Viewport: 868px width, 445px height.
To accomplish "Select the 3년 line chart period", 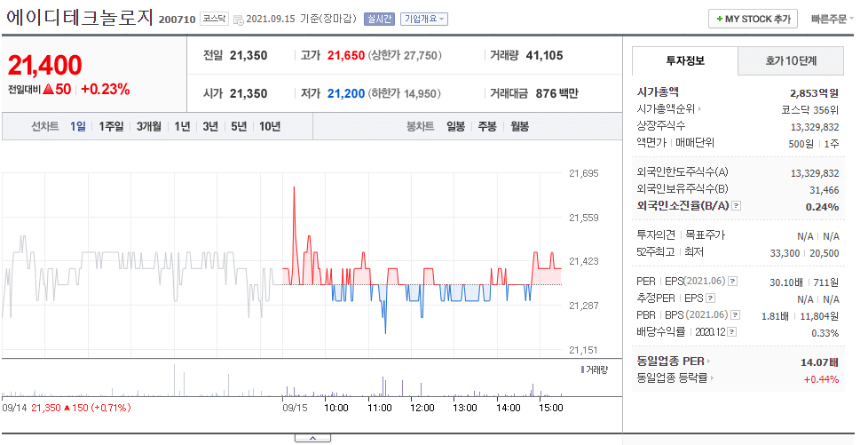I will [210, 126].
